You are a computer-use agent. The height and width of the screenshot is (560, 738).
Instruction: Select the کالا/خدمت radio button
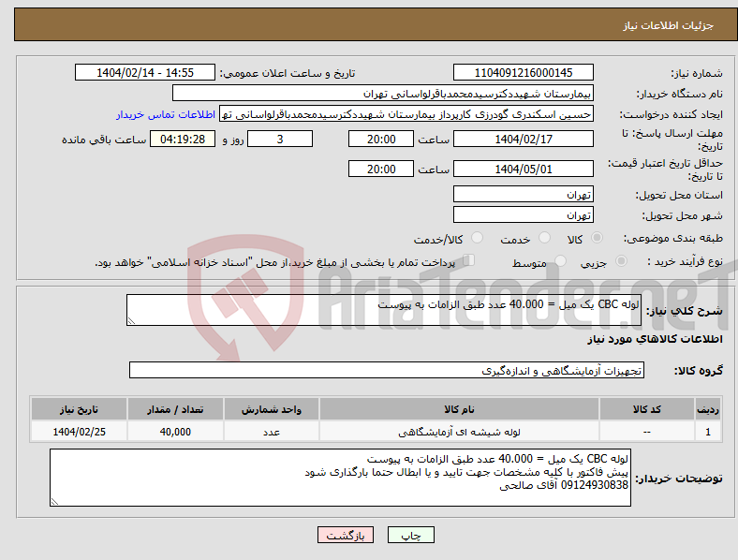(477, 238)
